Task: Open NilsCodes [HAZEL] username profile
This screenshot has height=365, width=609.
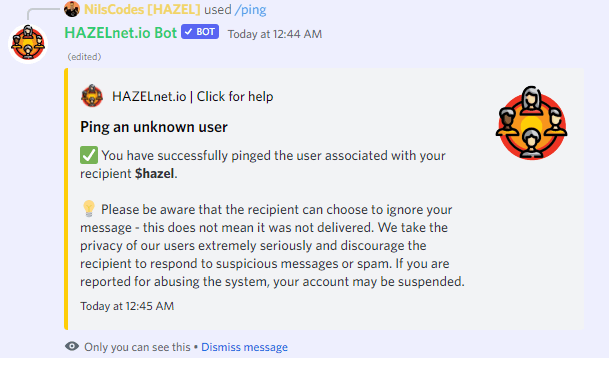Action: (142, 9)
